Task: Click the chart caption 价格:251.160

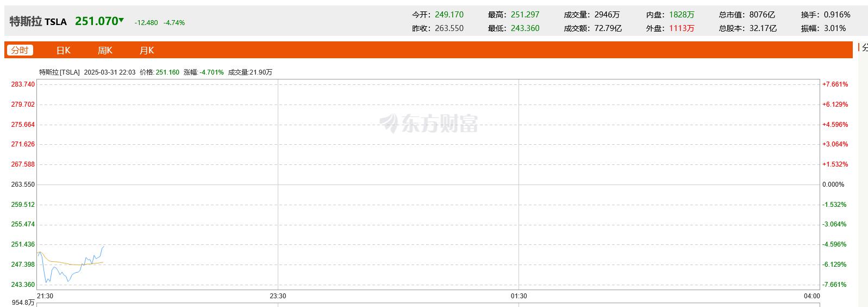Action: pos(159,72)
